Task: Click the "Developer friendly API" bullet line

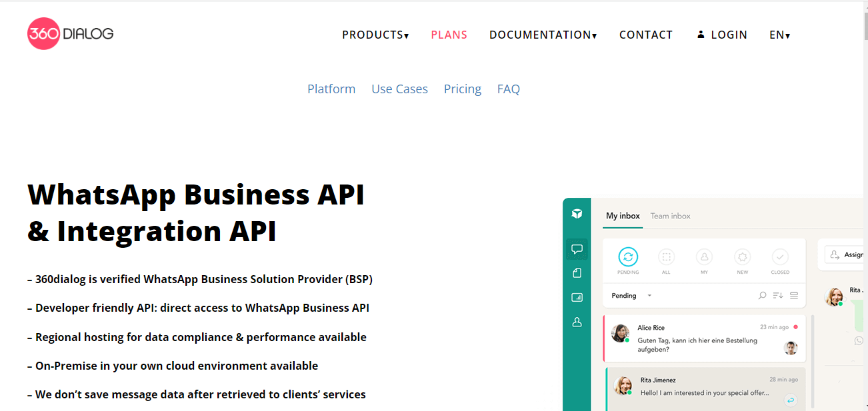Action: [199, 308]
